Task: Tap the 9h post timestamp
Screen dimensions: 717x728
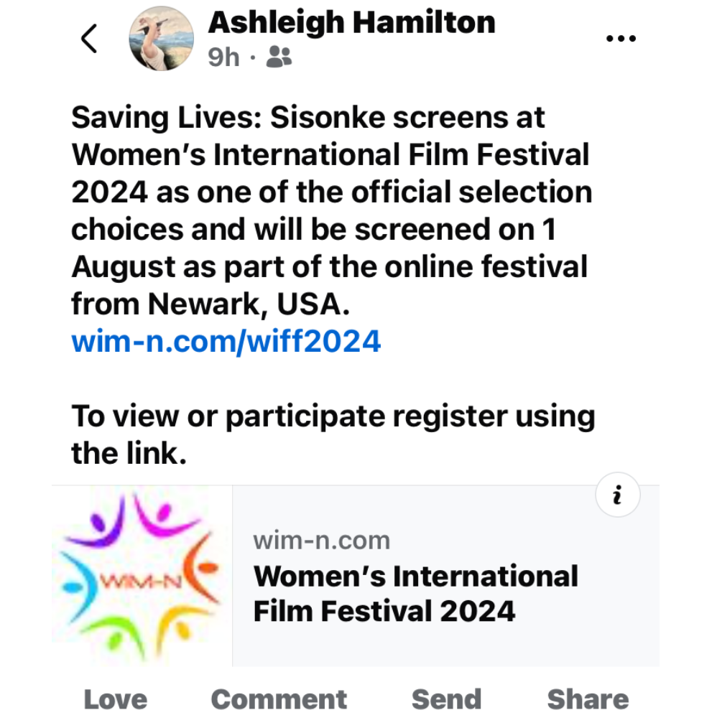Action: coord(223,57)
